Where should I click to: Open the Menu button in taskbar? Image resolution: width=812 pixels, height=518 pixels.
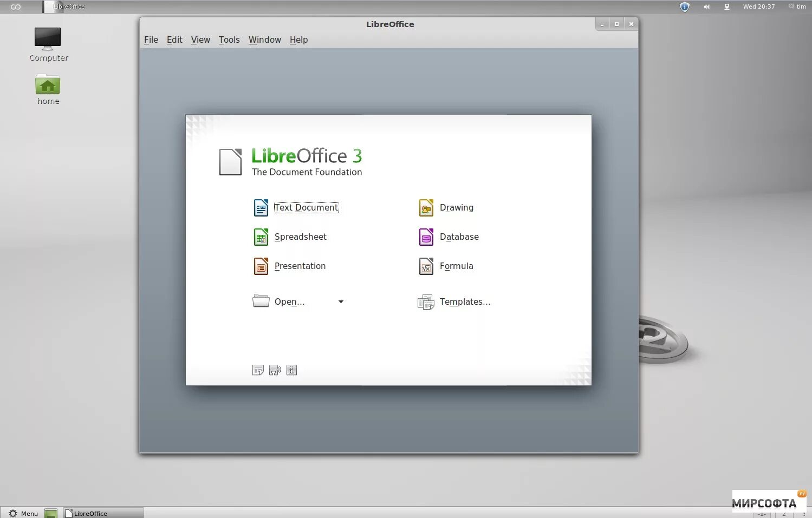[x=23, y=513]
